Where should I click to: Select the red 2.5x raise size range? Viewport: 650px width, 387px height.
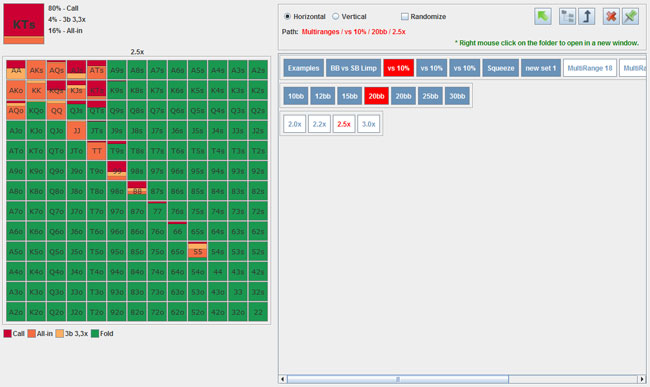pyautogui.click(x=344, y=124)
